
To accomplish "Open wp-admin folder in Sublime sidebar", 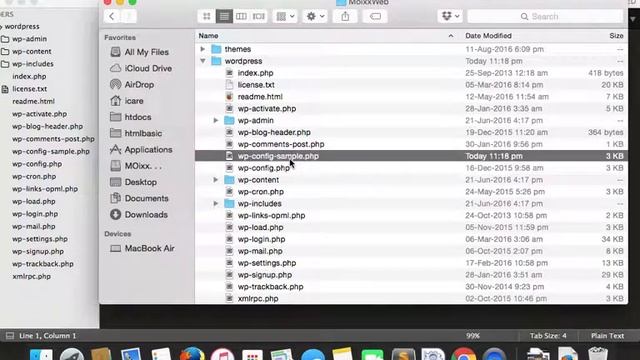I will click(29, 39).
